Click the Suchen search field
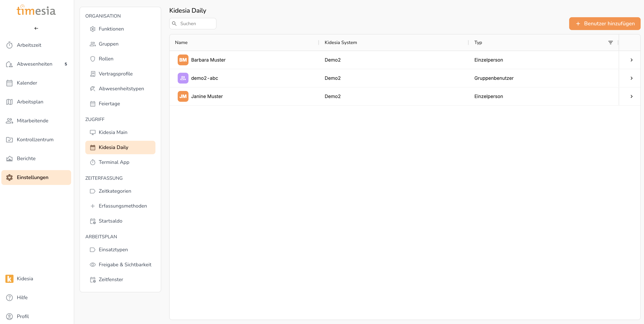 pyautogui.click(x=196, y=23)
